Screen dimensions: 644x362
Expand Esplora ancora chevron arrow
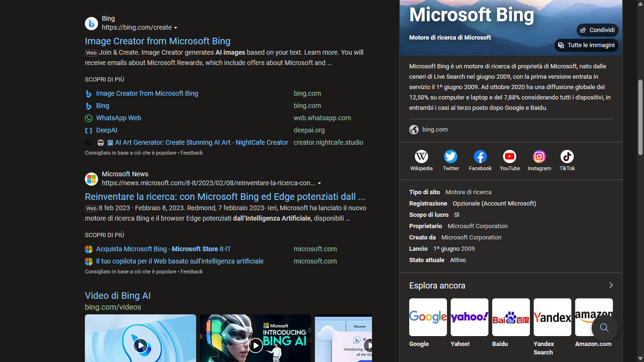(x=611, y=285)
